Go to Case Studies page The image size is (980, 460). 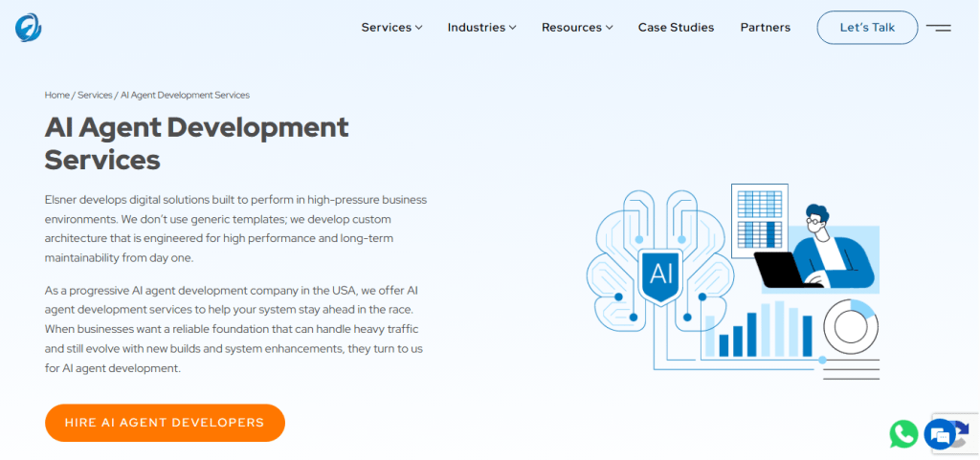click(x=676, y=28)
